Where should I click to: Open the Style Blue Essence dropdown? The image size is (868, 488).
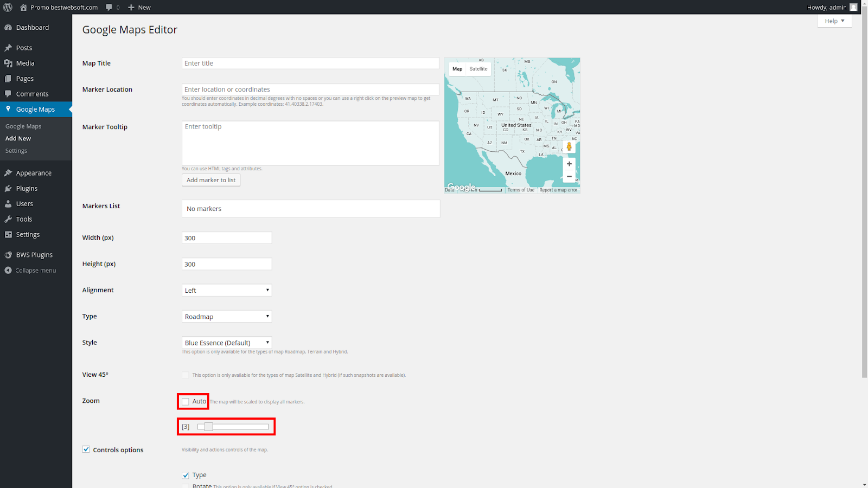pos(227,343)
